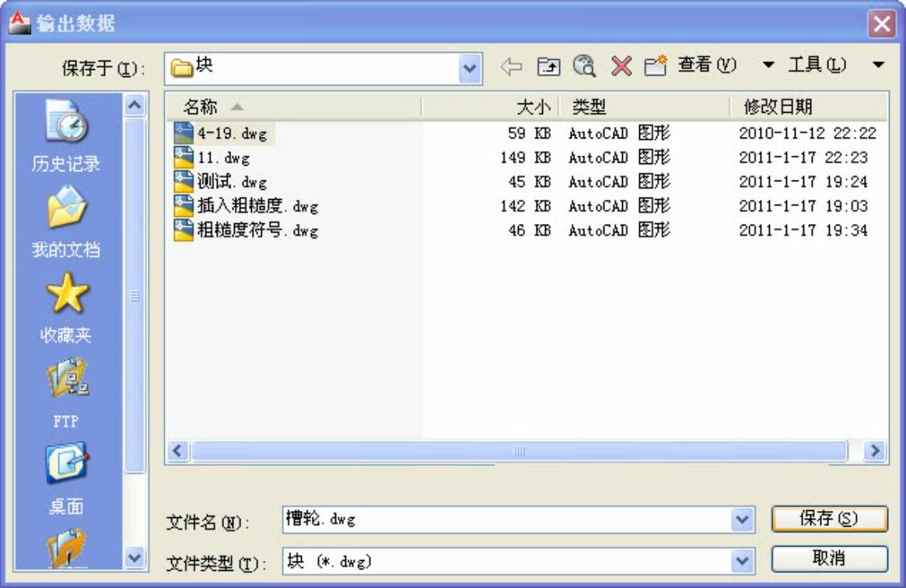Click dropdown arrow right of 查看(V)

(x=768, y=65)
